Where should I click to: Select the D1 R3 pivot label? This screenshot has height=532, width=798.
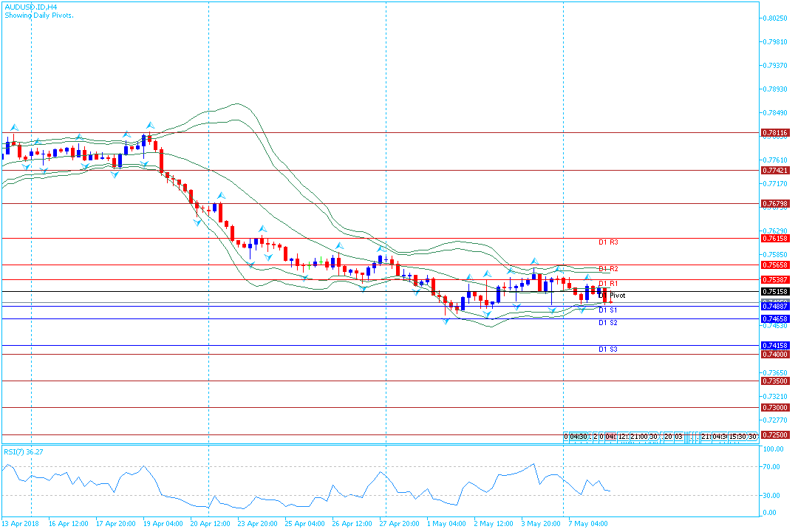[x=608, y=242]
